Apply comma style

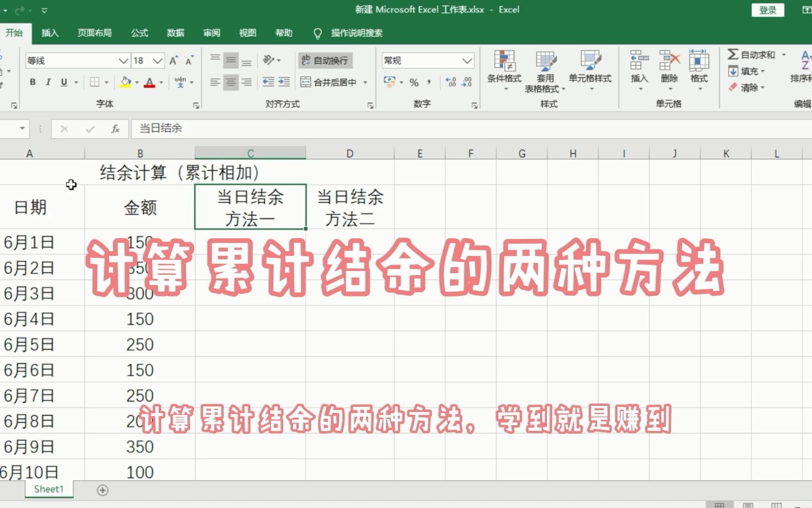[429, 82]
